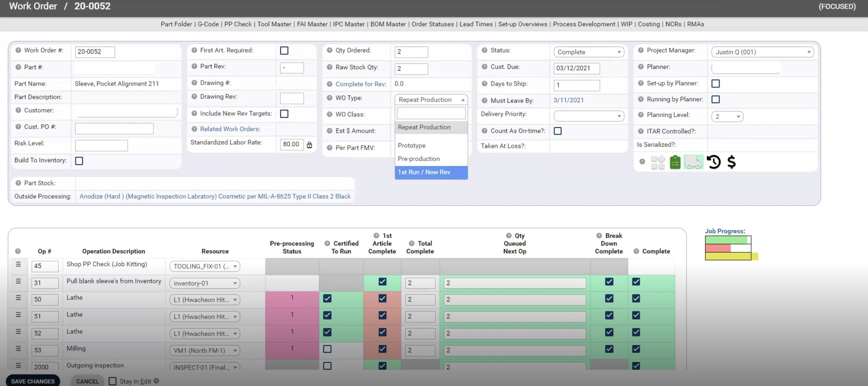Open the Anodize outside processing link

point(215,196)
